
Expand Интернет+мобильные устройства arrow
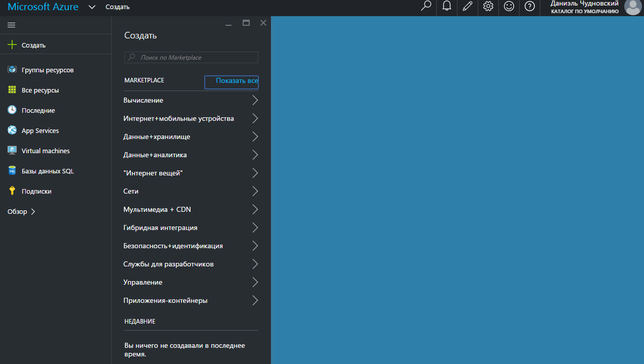pyautogui.click(x=255, y=118)
